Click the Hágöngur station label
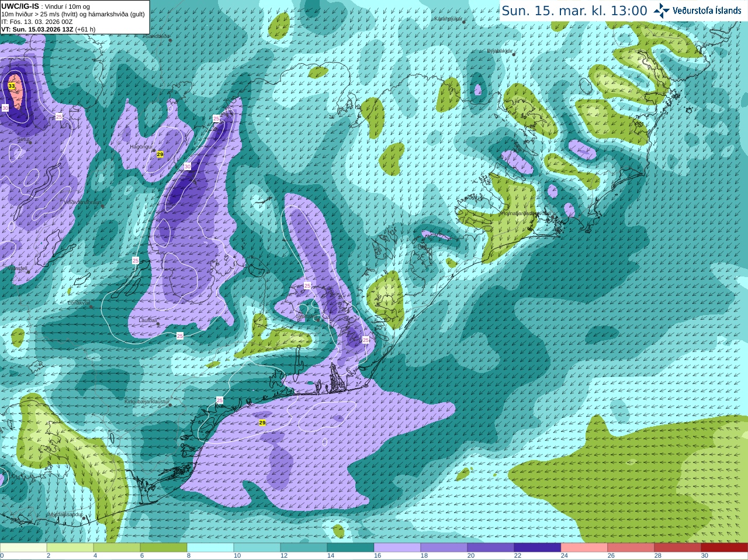 pos(141,147)
